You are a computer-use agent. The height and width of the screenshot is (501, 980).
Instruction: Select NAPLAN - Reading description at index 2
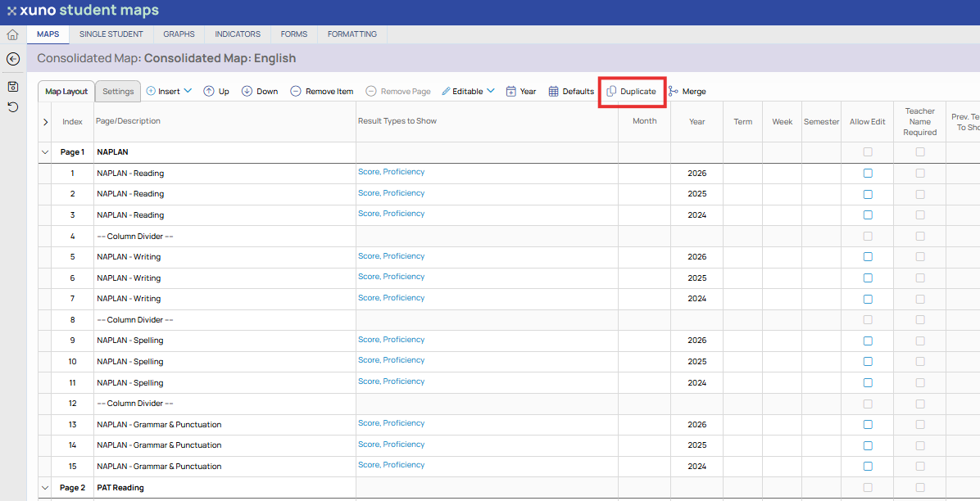(130, 194)
